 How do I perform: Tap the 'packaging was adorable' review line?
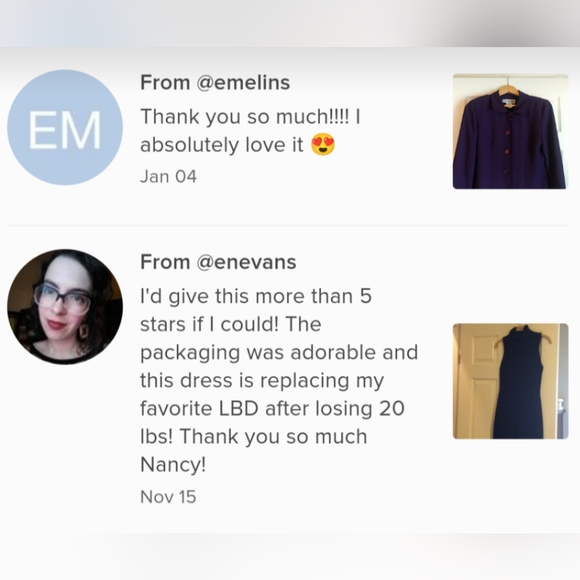tap(279, 352)
